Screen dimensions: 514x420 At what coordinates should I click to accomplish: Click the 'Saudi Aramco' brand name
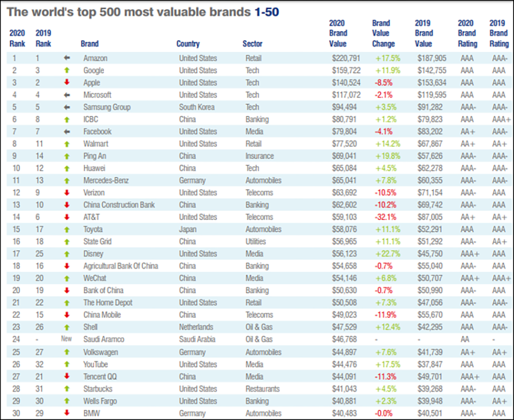click(x=103, y=339)
